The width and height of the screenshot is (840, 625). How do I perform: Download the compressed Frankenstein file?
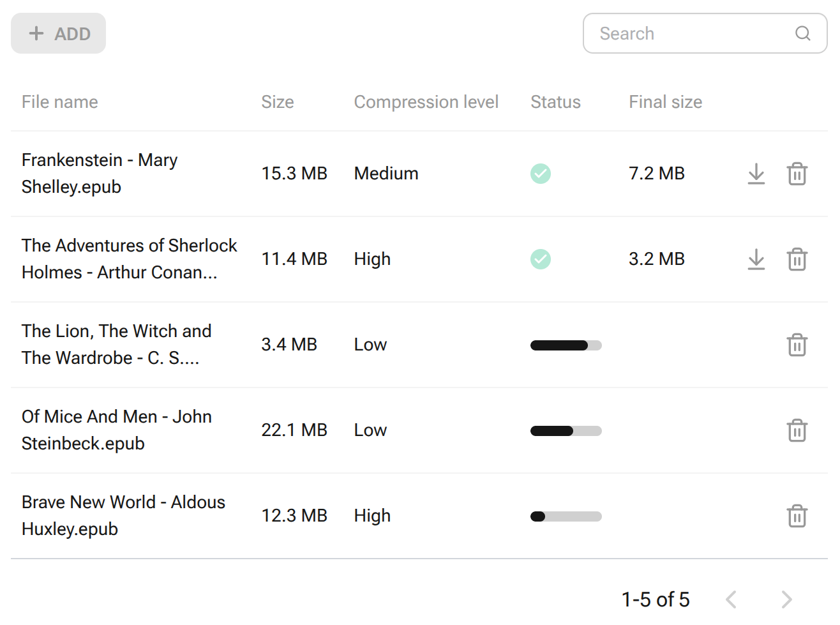point(756,174)
